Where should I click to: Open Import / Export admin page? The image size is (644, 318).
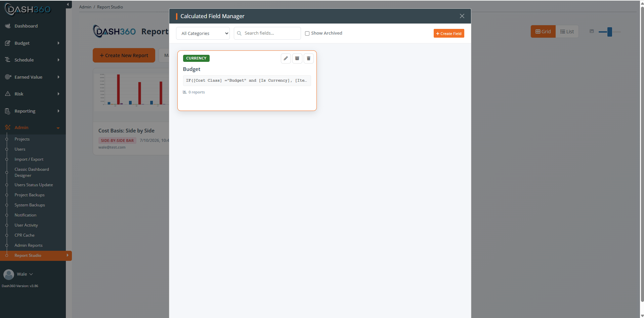29,159
